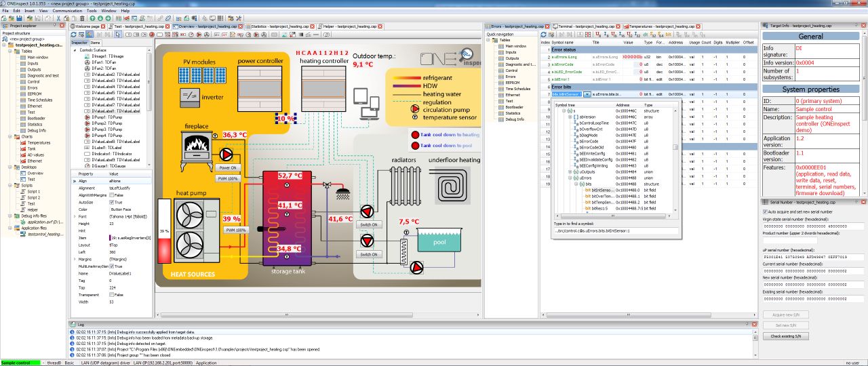The height and width of the screenshot is (366, 868).
Task: Select Temperatures chart in Project explorer
Action: click(x=39, y=142)
